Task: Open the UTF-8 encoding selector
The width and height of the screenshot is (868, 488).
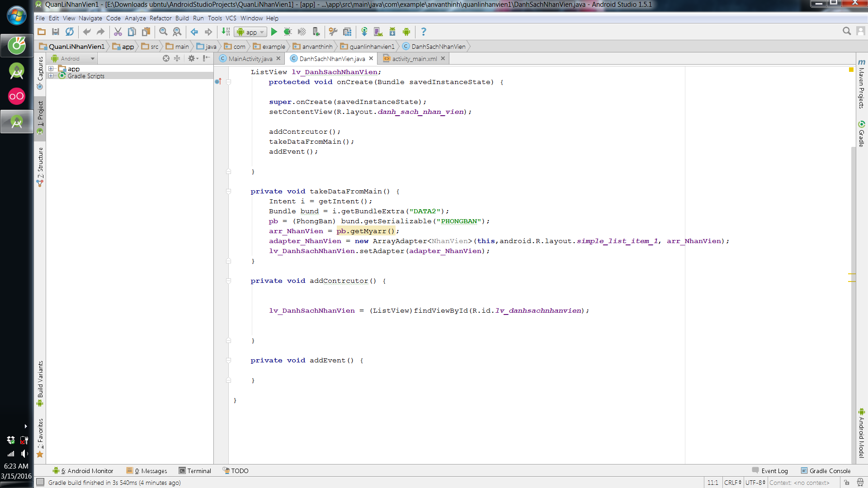Action: click(755, 483)
